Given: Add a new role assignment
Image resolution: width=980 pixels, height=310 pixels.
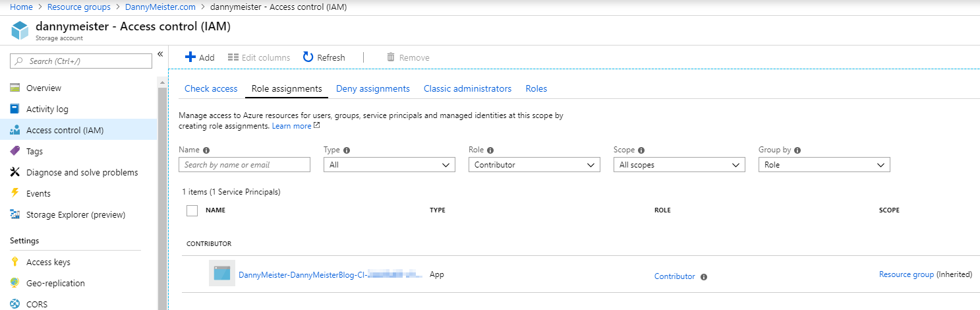Looking at the screenshot, I should (x=200, y=57).
